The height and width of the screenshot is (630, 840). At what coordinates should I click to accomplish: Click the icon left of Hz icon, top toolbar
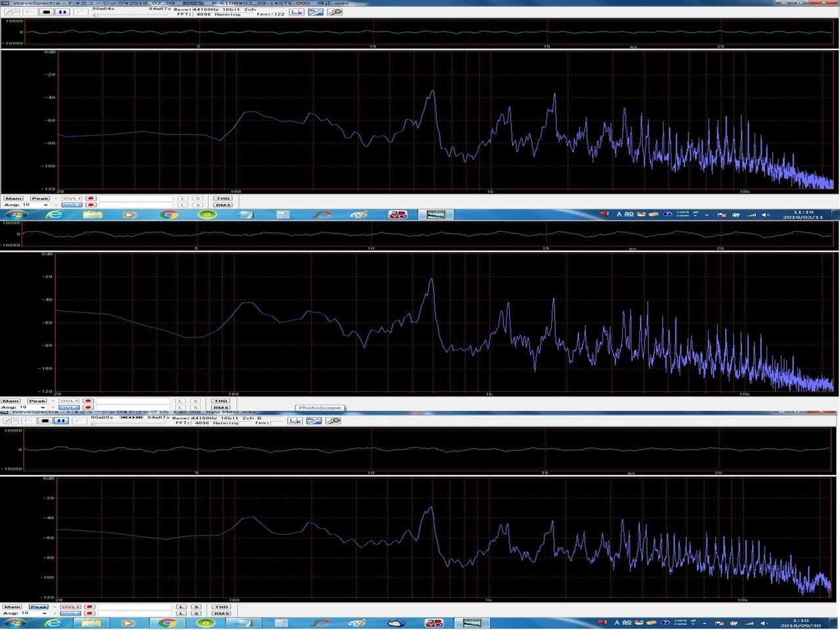coord(297,12)
